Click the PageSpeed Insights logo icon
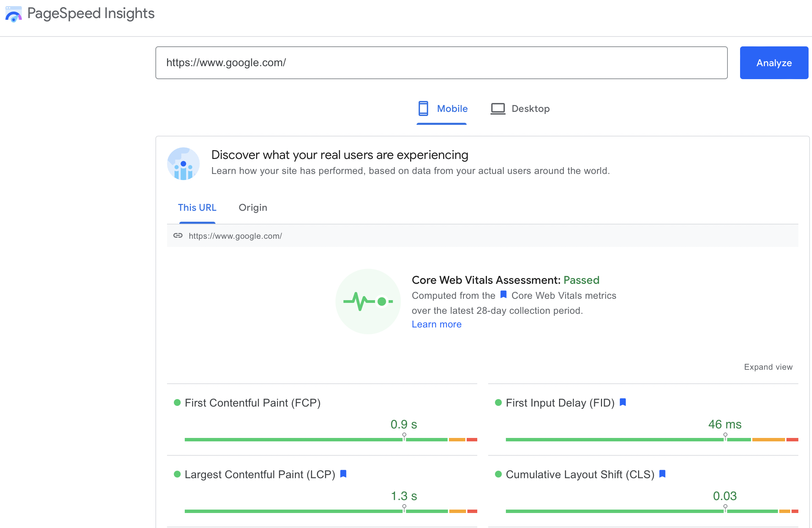This screenshot has width=812, height=528. (14, 14)
